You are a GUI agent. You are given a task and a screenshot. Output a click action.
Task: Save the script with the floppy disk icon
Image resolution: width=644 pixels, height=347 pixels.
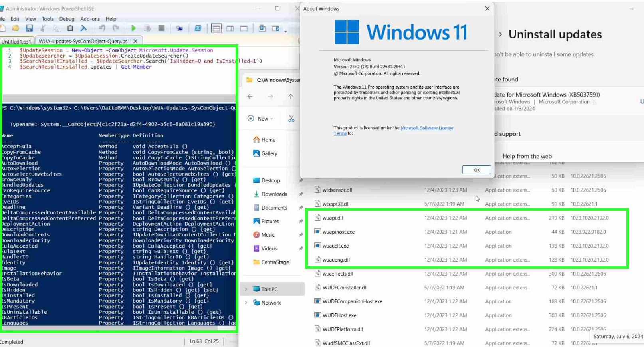(x=29, y=28)
